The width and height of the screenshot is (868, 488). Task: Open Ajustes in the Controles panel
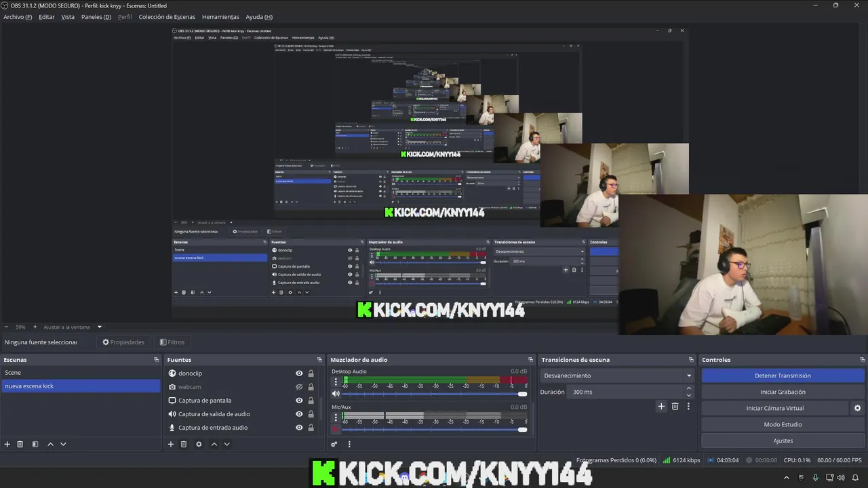(783, 441)
